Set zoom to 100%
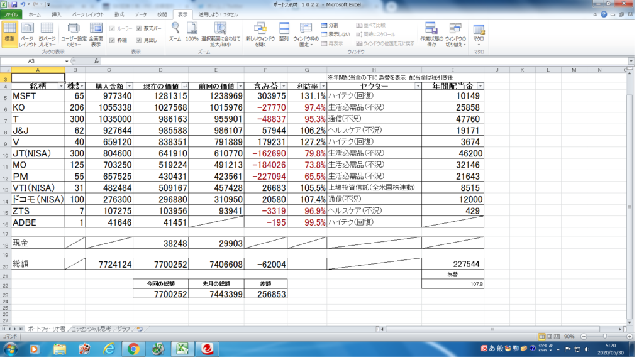This screenshot has width=644, height=360. (192, 32)
